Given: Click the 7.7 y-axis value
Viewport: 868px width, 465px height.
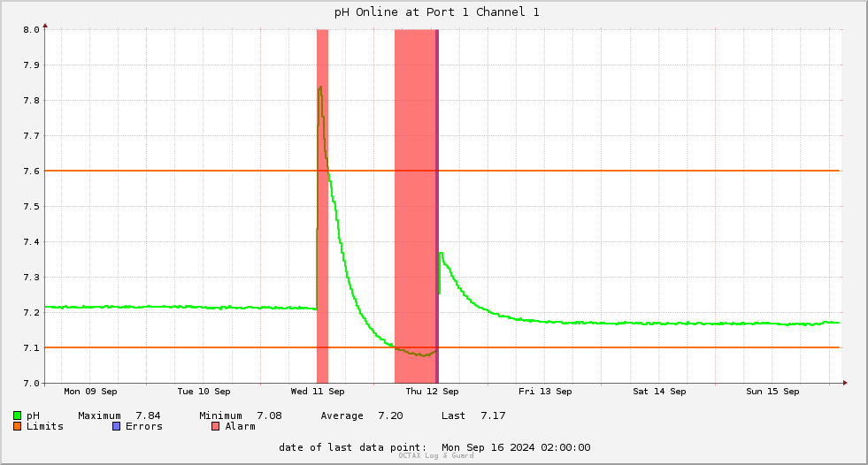Looking at the screenshot, I should click(x=32, y=136).
